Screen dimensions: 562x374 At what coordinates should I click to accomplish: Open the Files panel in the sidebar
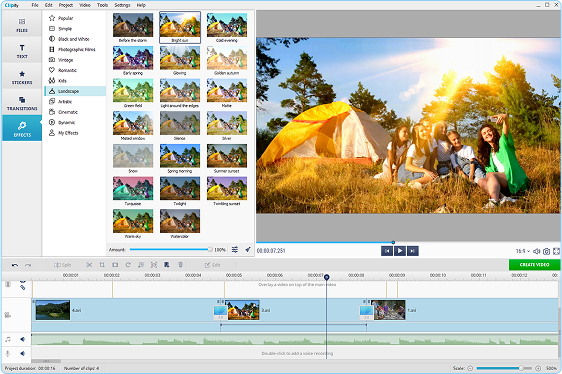(22, 24)
